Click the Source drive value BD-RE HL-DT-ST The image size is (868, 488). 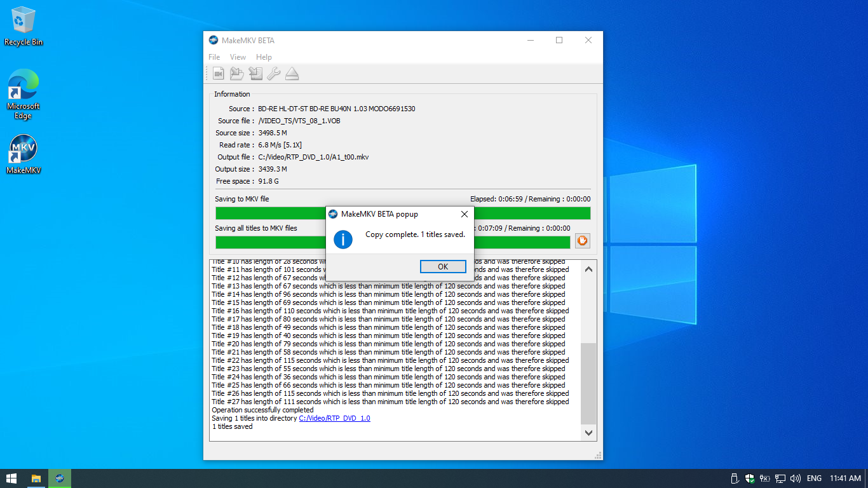[x=336, y=109]
